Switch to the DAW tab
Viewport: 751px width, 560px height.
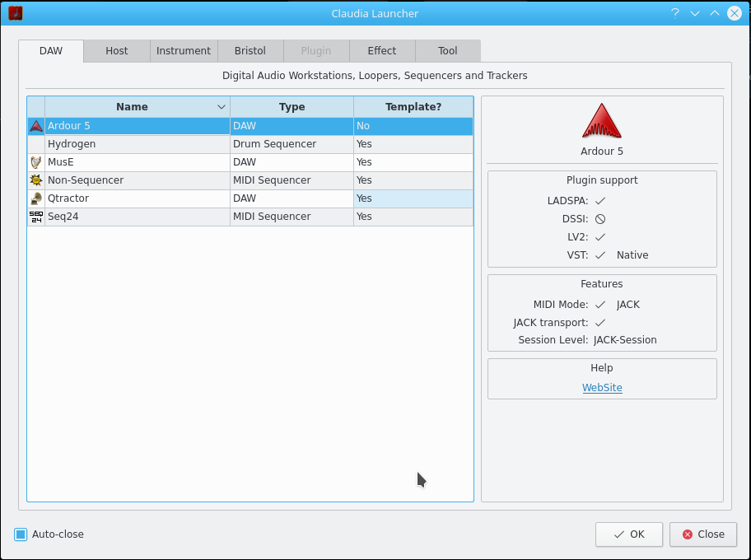(51, 51)
